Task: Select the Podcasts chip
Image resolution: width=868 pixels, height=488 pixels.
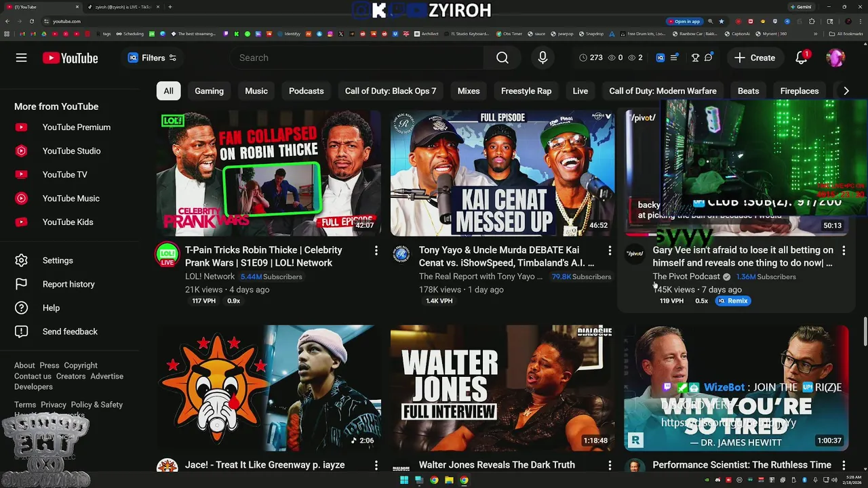Action: pos(306,91)
